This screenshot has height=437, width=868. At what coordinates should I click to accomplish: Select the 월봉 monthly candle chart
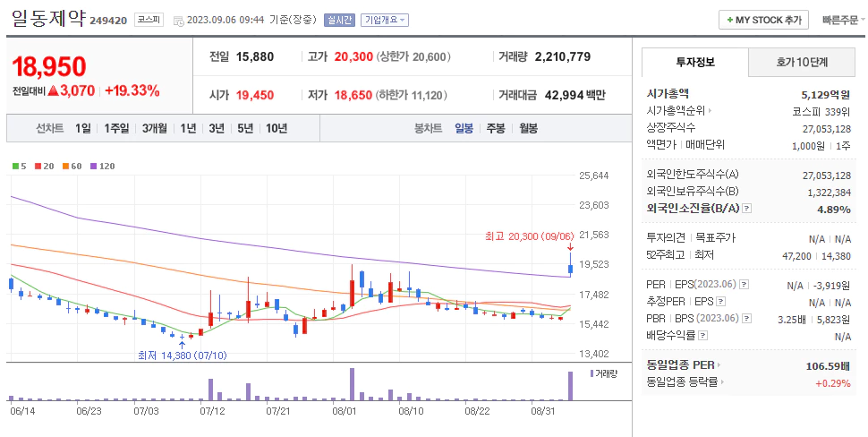[528, 128]
